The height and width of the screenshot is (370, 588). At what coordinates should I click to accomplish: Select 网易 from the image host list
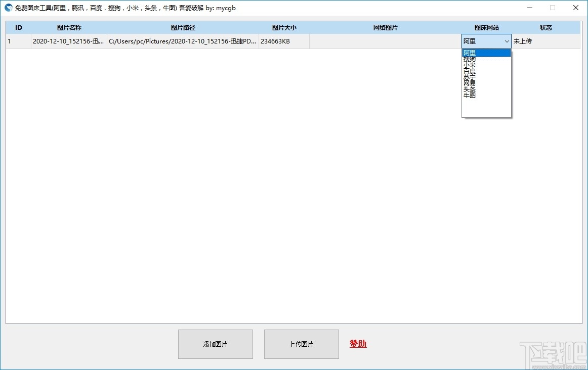click(x=469, y=83)
